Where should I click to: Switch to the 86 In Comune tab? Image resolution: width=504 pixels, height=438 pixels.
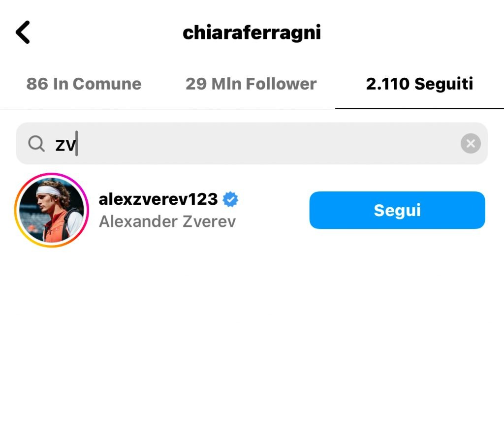[84, 84]
